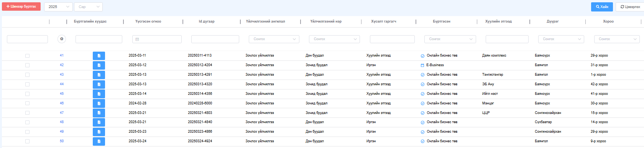Click Хүсэлт гаргагч column header
The height and width of the screenshot is (148, 644).
[384, 21]
